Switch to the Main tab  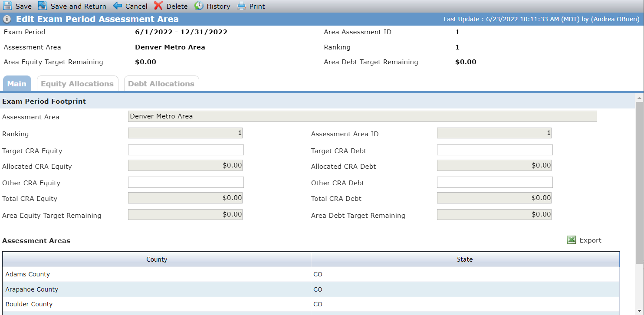click(17, 84)
